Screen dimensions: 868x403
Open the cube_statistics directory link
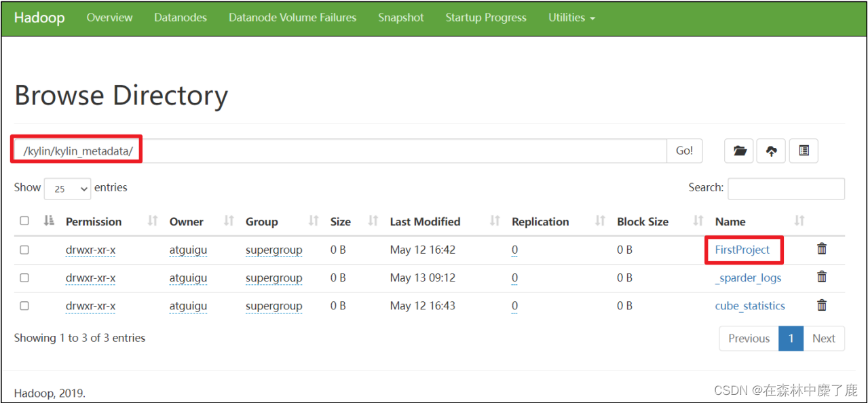[750, 306]
